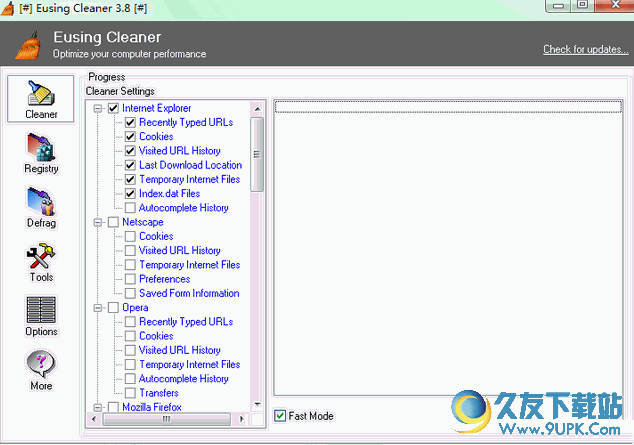Enable Saved Form Information checkbox
Image resolution: width=634 pixels, height=445 pixels.
(130, 293)
